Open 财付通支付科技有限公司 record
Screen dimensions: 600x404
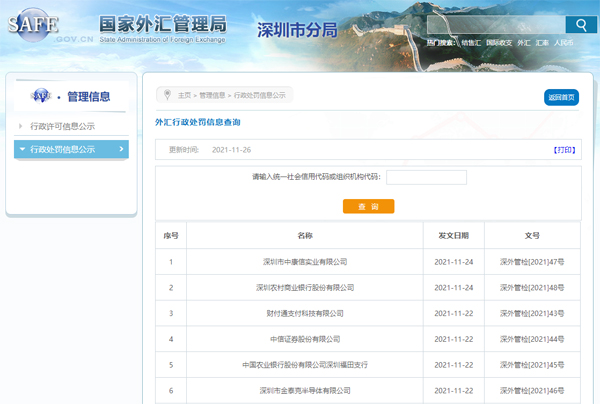304,314
